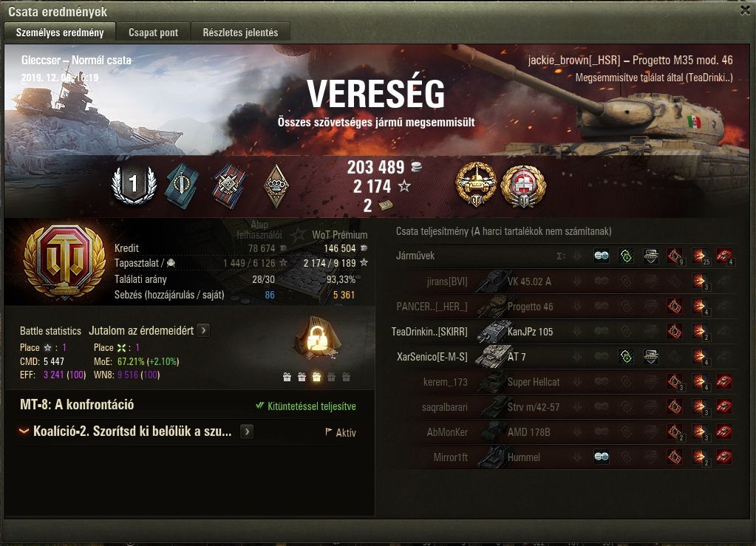Open Koalíció-2 mission details arrow button
Image resolution: width=756 pixels, height=546 pixels.
247,431
